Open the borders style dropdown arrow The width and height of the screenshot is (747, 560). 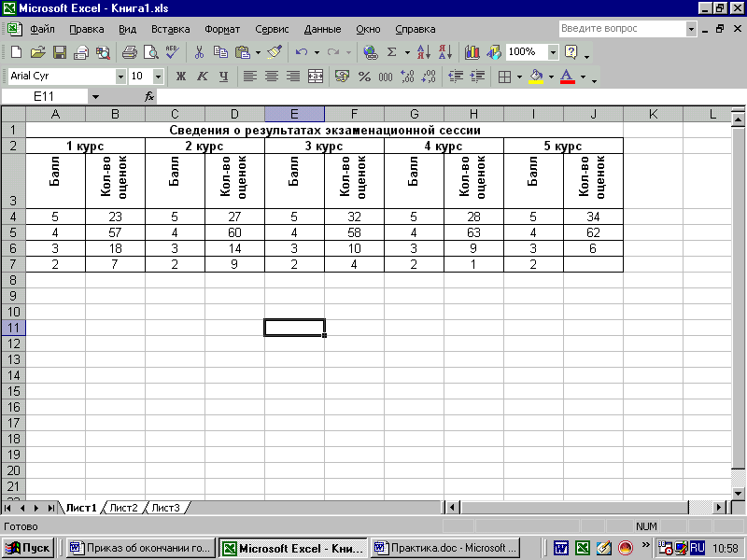click(x=519, y=77)
